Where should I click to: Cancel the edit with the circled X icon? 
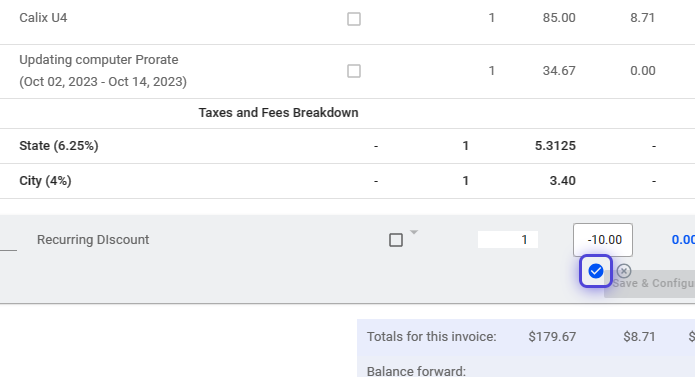click(x=624, y=271)
